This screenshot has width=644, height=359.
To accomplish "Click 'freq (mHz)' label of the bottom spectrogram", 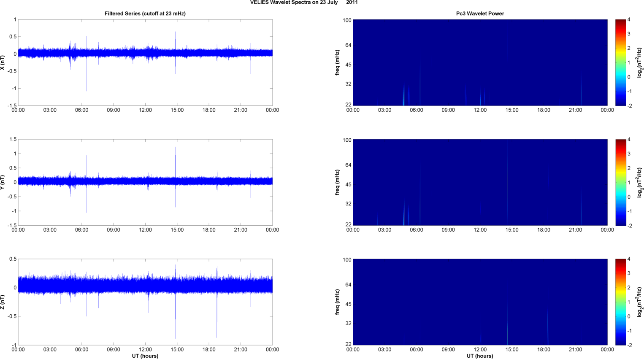I will point(338,302).
